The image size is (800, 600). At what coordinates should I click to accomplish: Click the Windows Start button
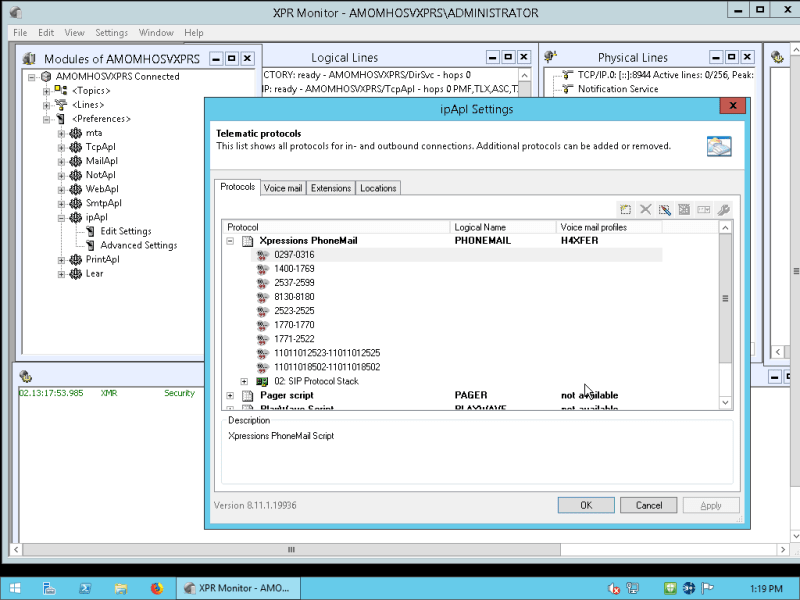(x=15, y=588)
